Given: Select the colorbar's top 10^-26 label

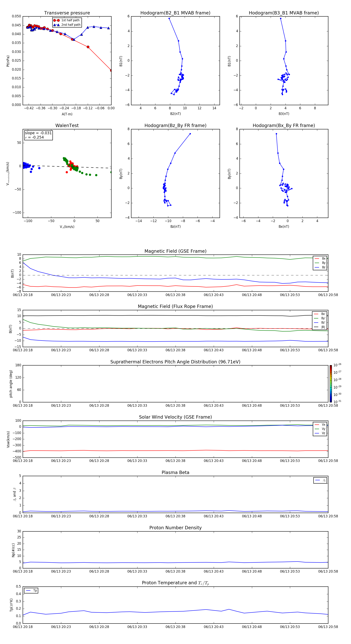Looking at the screenshot, I should [x=338, y=365].
